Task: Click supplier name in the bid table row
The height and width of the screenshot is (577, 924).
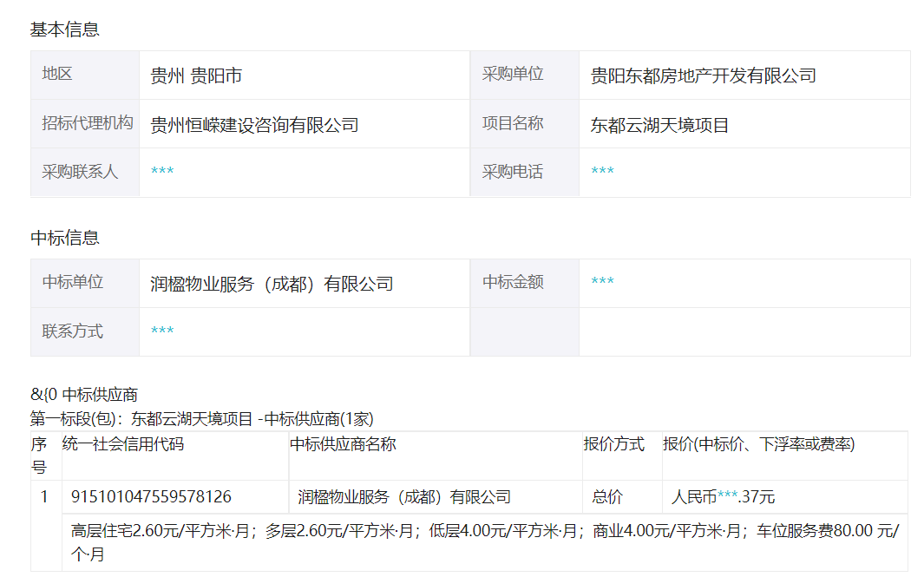Action: 404,497
